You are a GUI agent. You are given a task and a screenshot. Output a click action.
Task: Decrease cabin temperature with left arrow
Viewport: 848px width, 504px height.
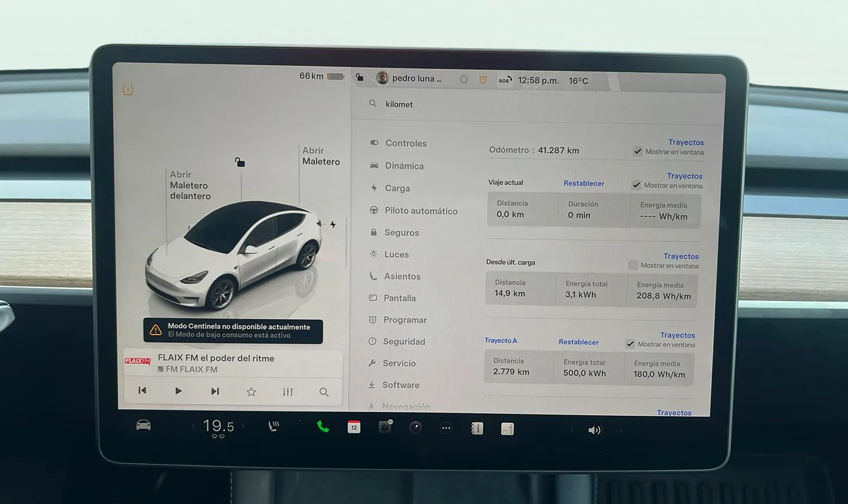click(193, 426)
